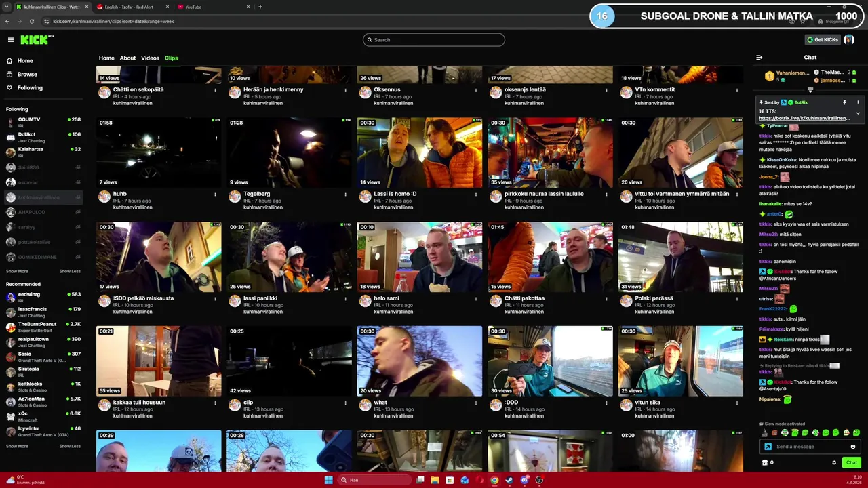Open Discord from taskbar
This screenshot has height=488, width=868.
pyautogui.click(x=524, y=480)
